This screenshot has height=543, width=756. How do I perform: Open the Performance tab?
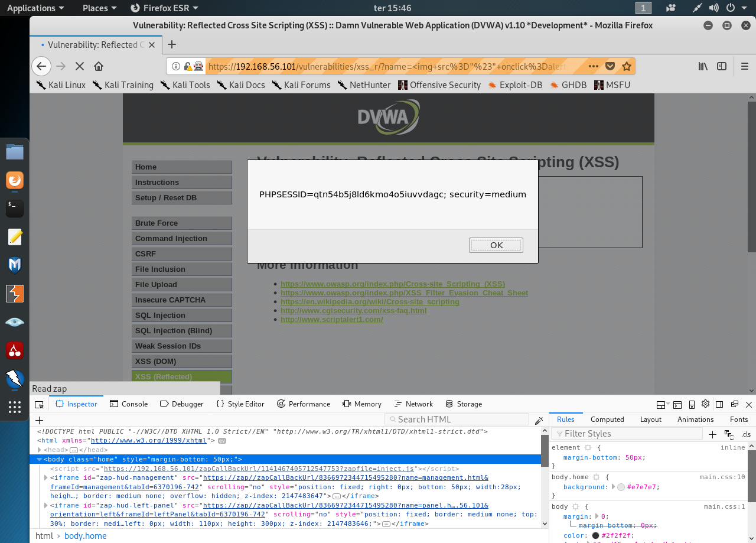pos(303,404)
